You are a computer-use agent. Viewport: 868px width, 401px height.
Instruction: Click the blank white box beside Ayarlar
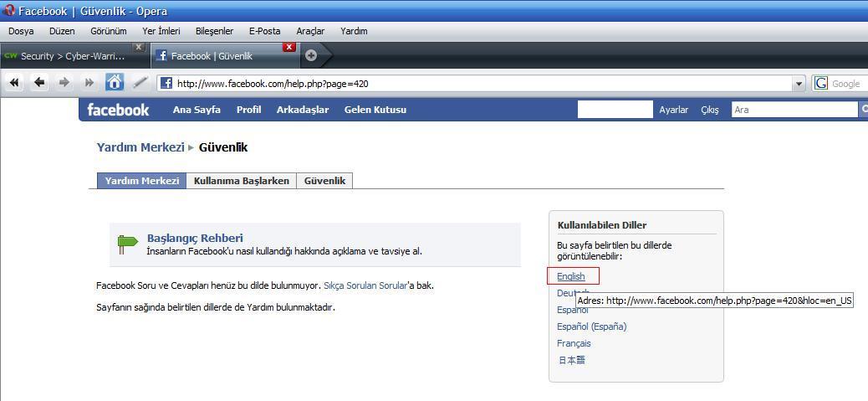[x=615, y=110]
